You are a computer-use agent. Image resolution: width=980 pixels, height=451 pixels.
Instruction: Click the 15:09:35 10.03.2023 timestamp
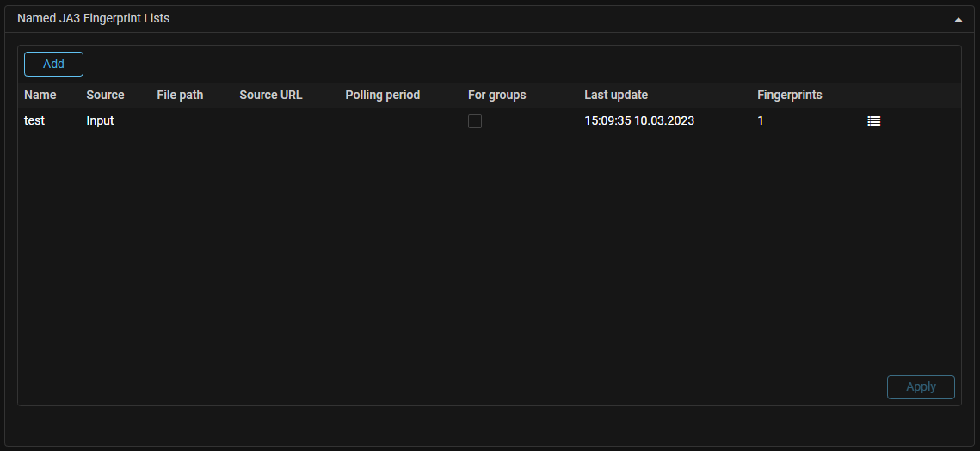click(639, 121)
